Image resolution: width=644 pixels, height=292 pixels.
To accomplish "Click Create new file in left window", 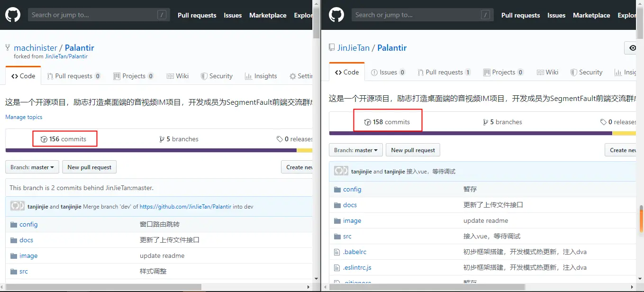I will coord(297,167).
